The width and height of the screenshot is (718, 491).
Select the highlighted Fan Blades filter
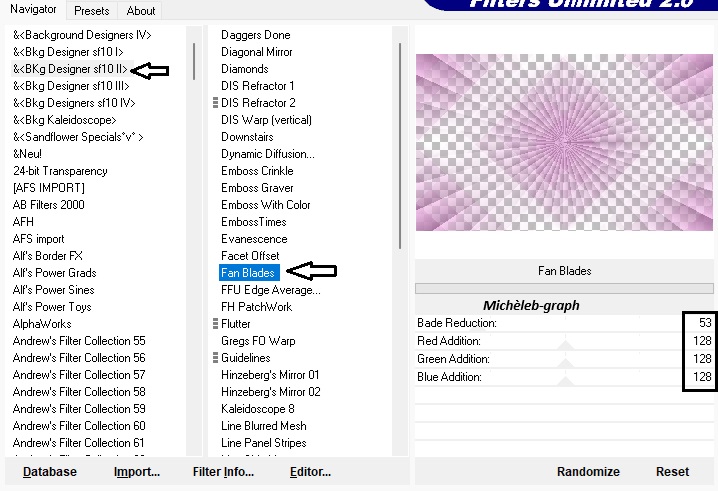pyautogui.click(x=248, y=273)
